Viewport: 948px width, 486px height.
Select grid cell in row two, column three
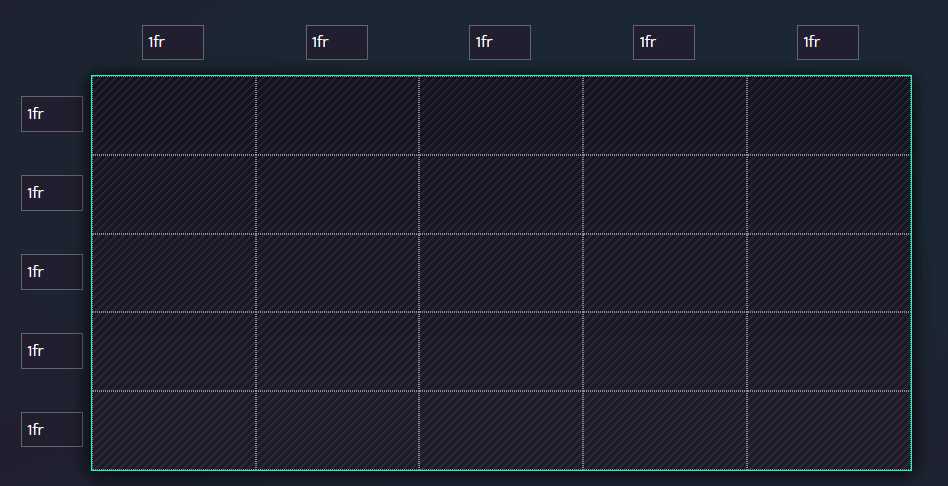501,195
